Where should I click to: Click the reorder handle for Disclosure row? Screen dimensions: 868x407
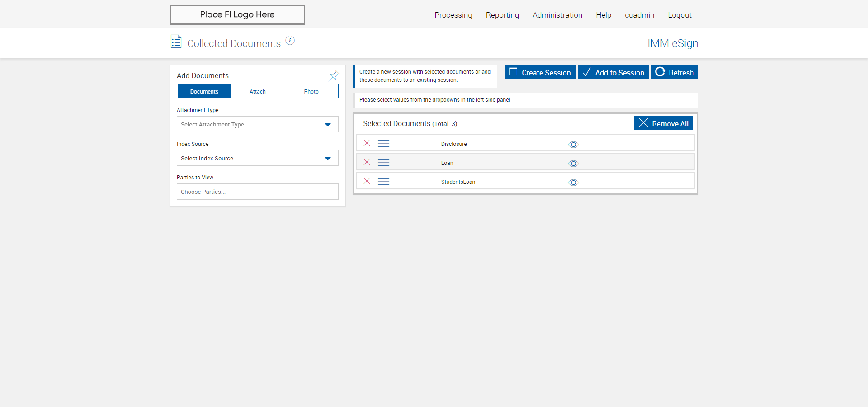pyautogui.click(x=383, y=144)
